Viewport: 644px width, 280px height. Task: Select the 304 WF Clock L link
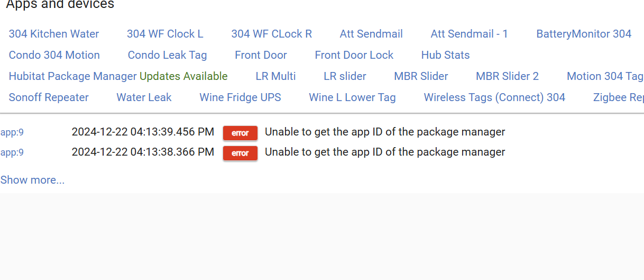165,34
